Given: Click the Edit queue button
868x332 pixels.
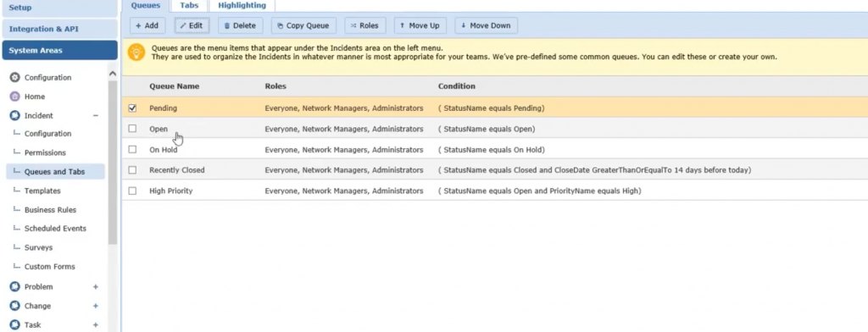Looking at the screenshot, I should (192, 25).
